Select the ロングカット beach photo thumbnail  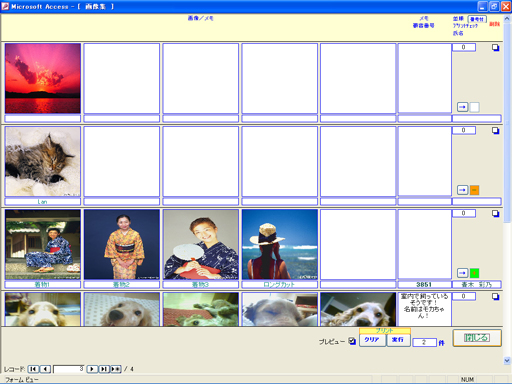[x=280, y=244]
